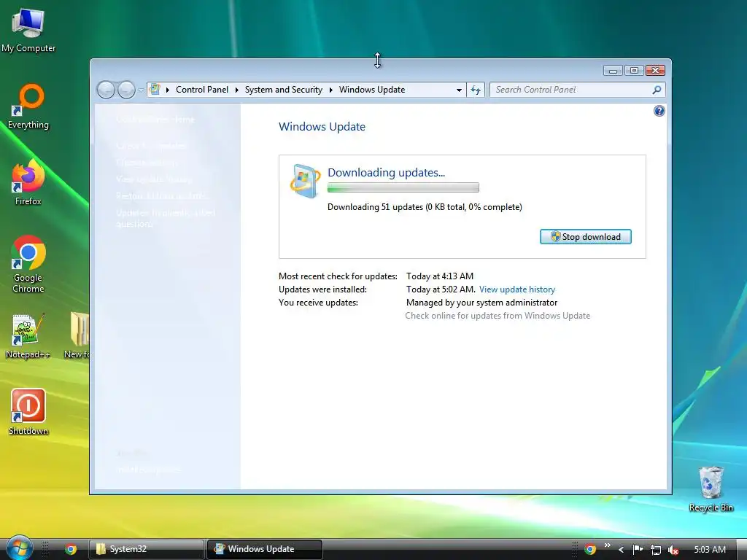The height and width of the screenshot is (560, 747).
Task: Open the Recycle Bin
Action: 711,489
